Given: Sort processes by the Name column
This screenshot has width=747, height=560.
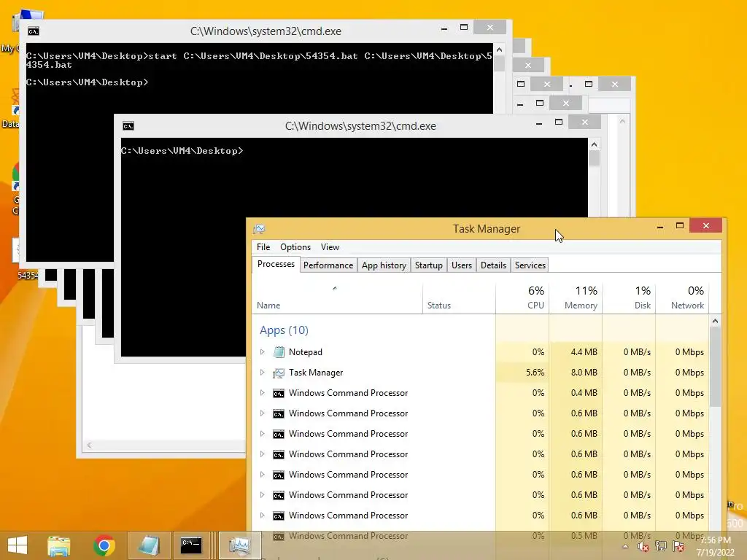Looking at the screenshot, I should (337, 298).
